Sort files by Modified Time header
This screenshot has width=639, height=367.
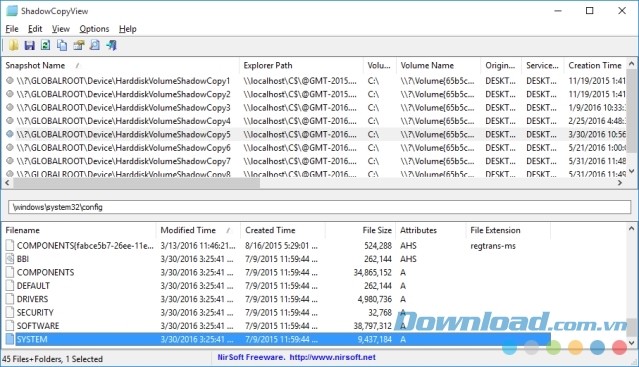click(198, 230)
